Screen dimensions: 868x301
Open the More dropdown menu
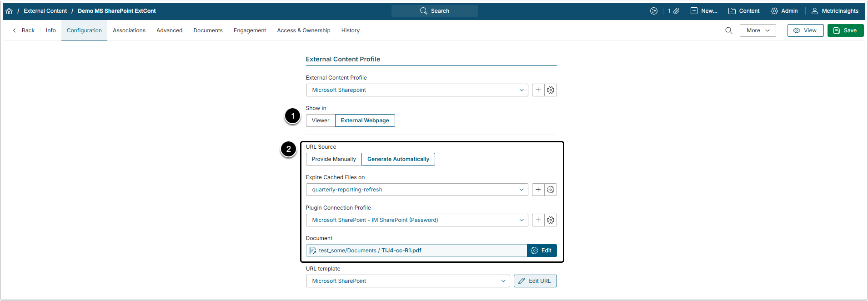tap(758, 30)
